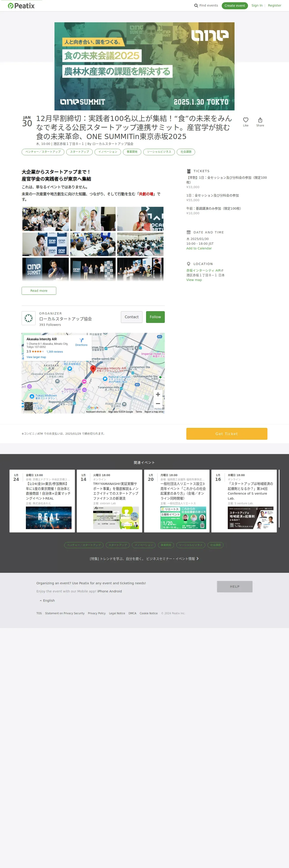The image size is (289, 868).
Task: Click View map link
Action: coord(194,280)
